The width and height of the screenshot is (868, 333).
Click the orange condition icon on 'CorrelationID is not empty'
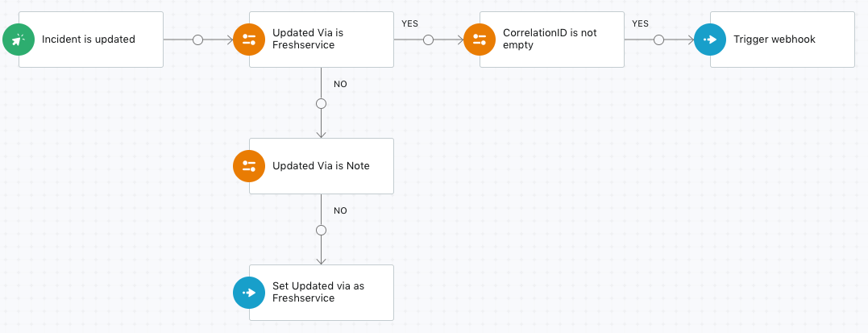480,40
